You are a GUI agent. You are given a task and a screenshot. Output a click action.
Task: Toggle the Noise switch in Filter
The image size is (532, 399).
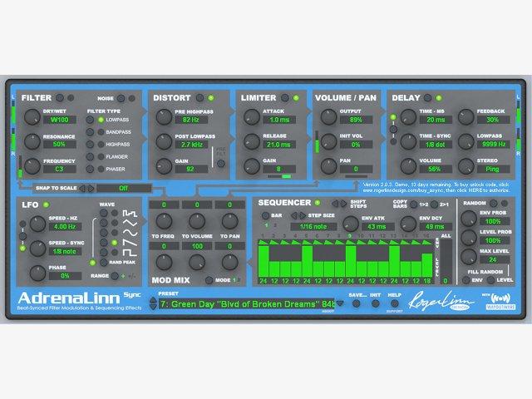click(x=121, y=98)
